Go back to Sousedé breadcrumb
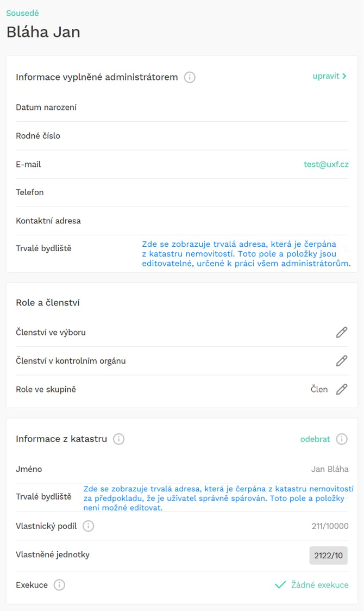The image size is (364, 611). pos(22,13)
